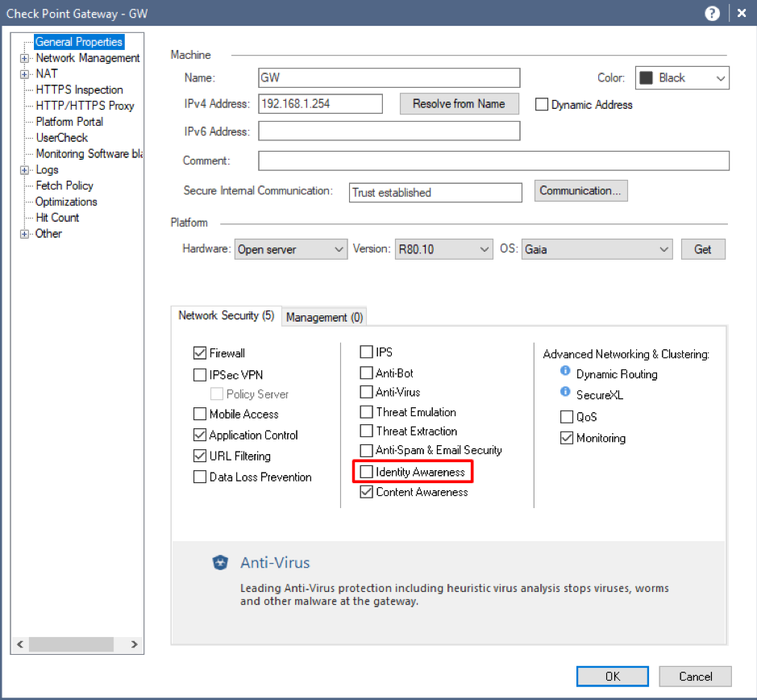The height and width of the screenshot is (700, 757).
Task: Enable Anti-Bot checkbox
Action: 367,373
